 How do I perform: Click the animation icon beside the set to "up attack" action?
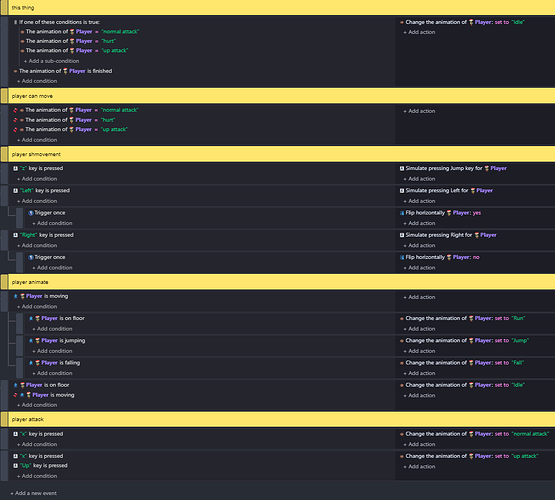pos(402,456)
